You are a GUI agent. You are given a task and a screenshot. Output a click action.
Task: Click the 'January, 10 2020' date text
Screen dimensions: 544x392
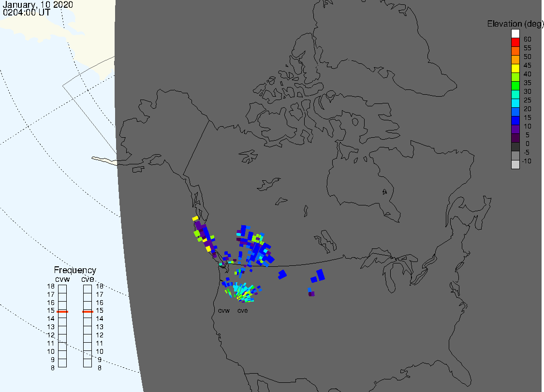click(38, 4)
